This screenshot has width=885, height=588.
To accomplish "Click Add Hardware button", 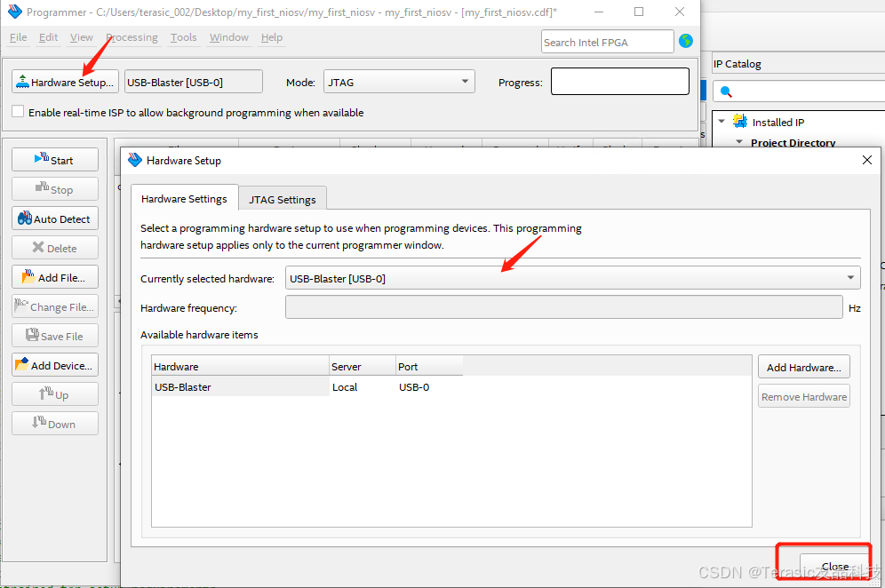I will click(x=804, y=368).
